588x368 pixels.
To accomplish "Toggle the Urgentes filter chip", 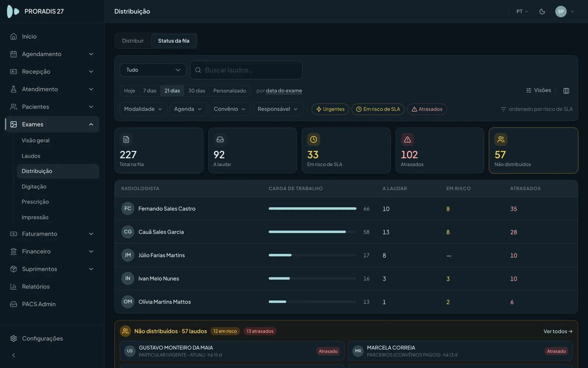I will click(330, 109).
